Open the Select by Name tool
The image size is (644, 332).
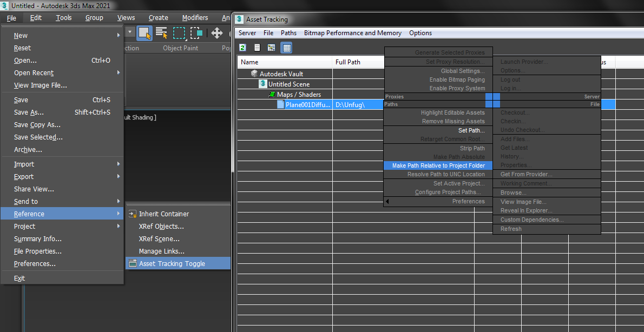coord(161,33)
